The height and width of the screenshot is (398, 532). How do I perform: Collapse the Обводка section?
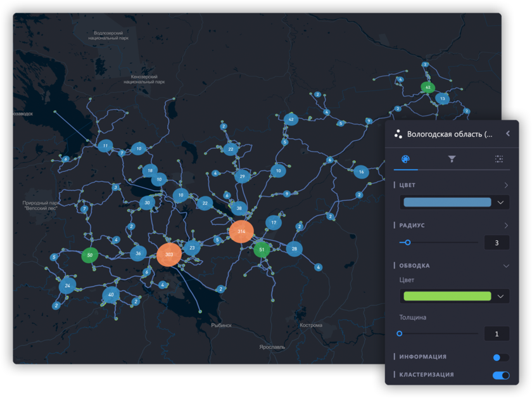(506, 266)
